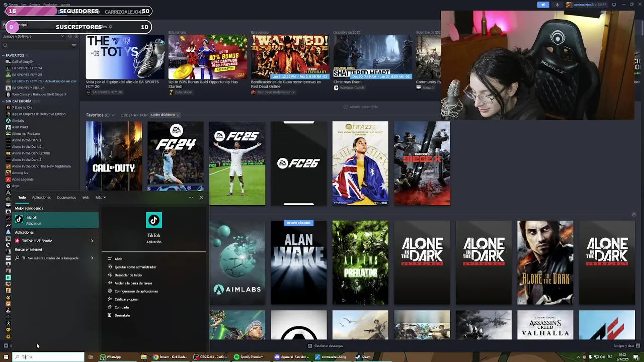Click Steam library search field
Screen dimensions: 644x362
tap(37, 45)
